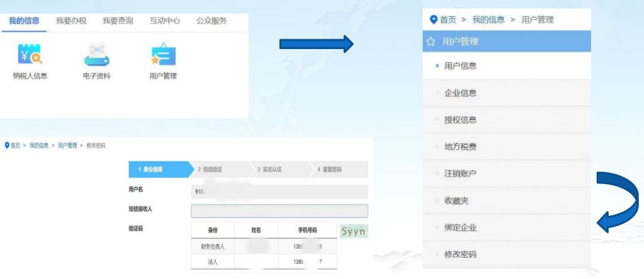
Task: Refresh the 5yyn captcha image
Action: pyautogui.click(x=354, y=231)
